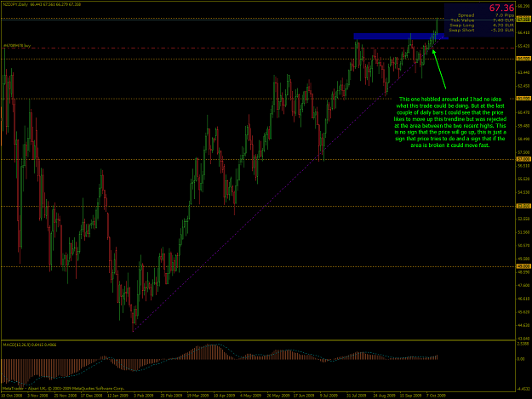This screenshot has width=532, height=399.
Task: Click the MetaTrader Alpari UK copyright text
Action: 64,389
